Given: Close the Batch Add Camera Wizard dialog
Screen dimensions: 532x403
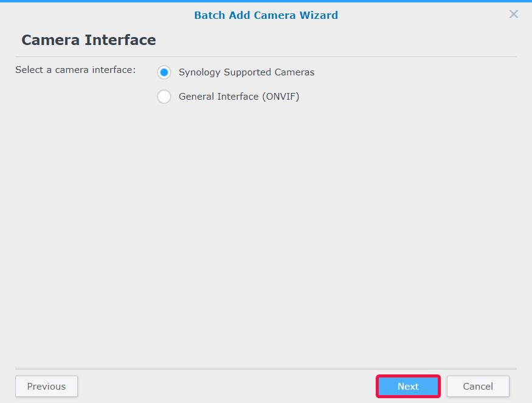Looking at the screenshot, I should click(x=513, y=14).
